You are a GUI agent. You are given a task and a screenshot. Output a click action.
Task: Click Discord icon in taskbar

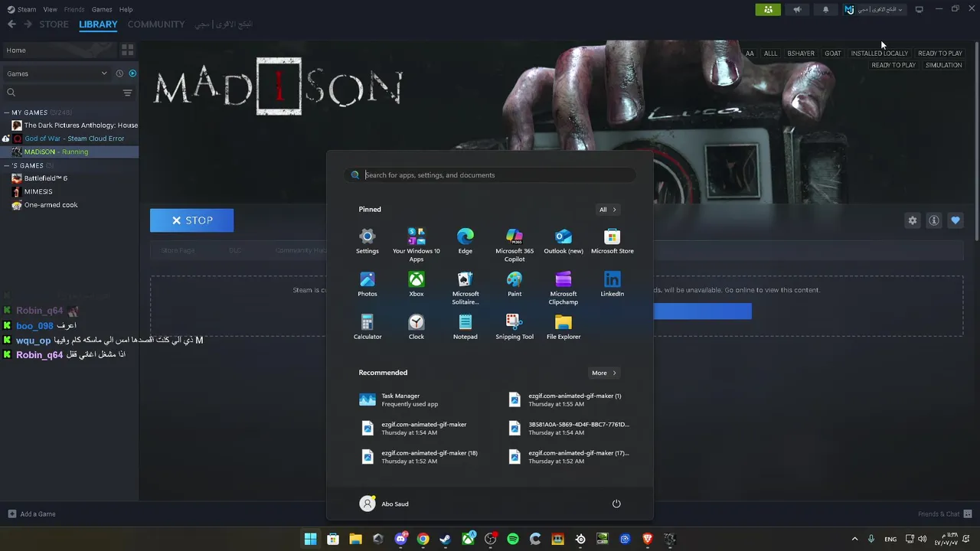(x=400, y=539)
